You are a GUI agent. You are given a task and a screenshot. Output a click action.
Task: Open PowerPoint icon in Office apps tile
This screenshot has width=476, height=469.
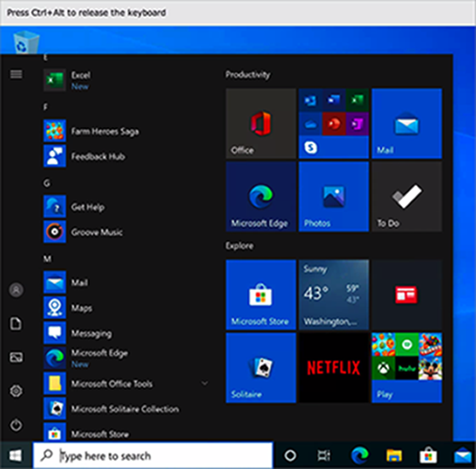tap(334, 124)
